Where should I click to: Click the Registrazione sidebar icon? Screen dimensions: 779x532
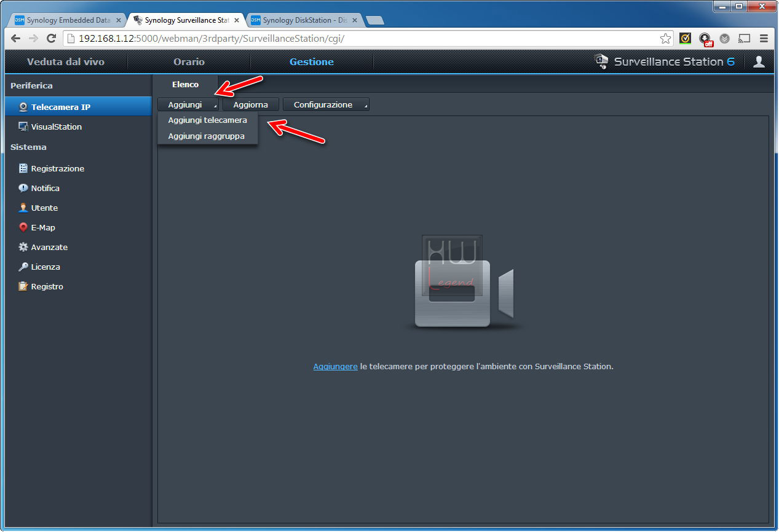click(x=23, y=168)
